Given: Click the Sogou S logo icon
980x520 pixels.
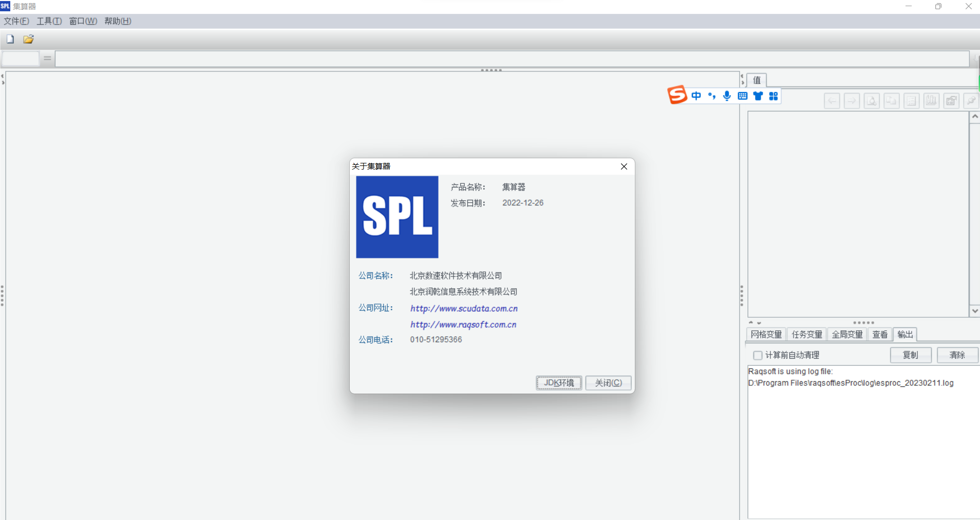Looking at the screenshot, I should click(x=677, y=95).
